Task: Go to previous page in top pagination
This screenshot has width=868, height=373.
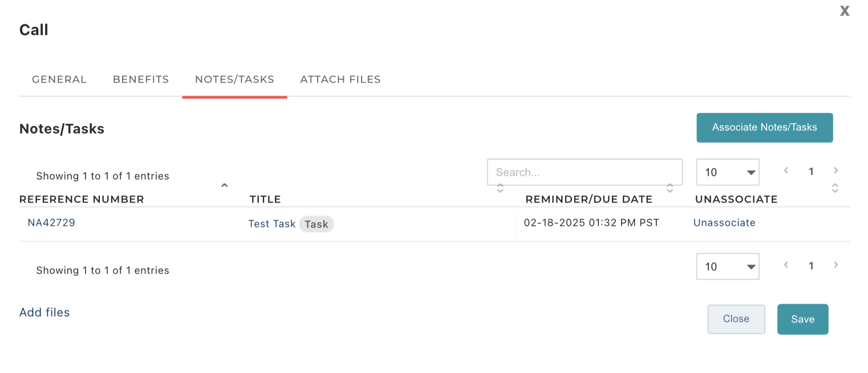Action: pyautogui.click(x=786, y=170)
